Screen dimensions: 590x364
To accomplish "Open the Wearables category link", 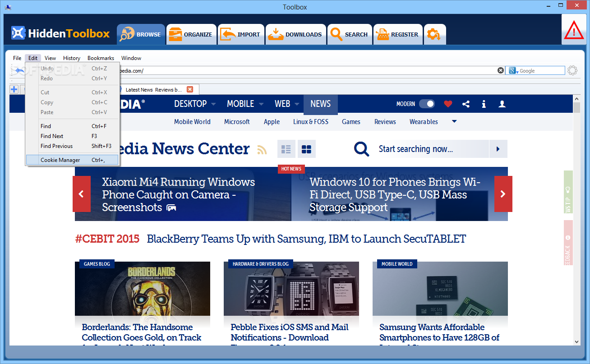I will click(424, 122).
